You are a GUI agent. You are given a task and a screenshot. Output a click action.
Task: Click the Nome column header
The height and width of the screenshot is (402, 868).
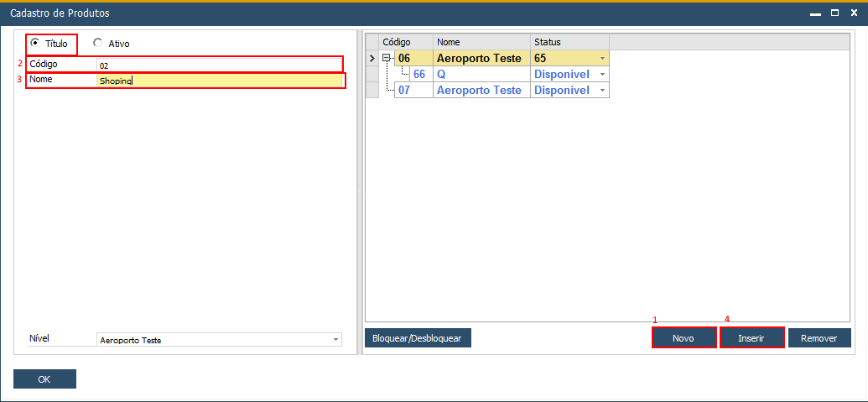click(481, 42)
